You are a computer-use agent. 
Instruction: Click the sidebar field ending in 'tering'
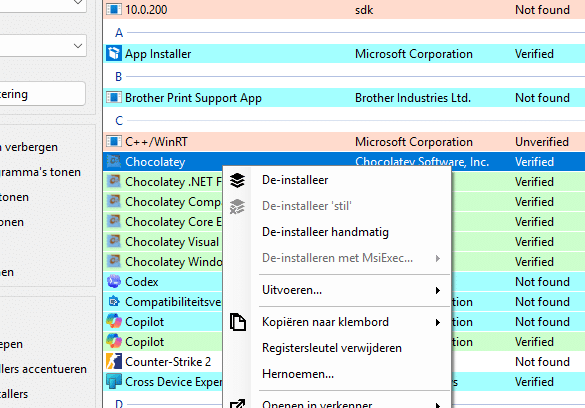point(42,94)
